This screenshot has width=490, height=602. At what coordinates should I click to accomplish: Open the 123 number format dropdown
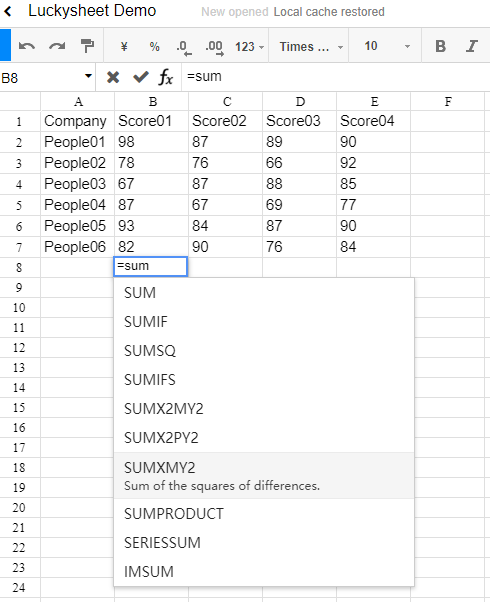point(250,47)
